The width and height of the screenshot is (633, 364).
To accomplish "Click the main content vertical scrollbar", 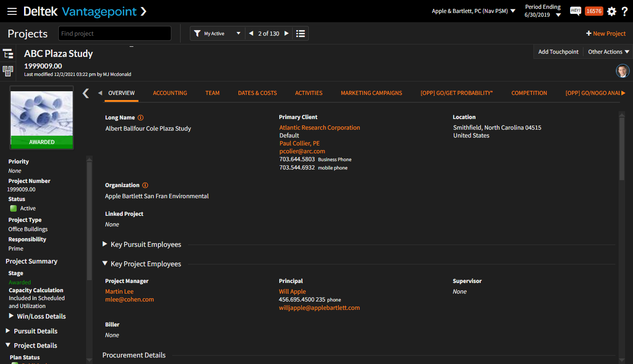I will point(622,148).
